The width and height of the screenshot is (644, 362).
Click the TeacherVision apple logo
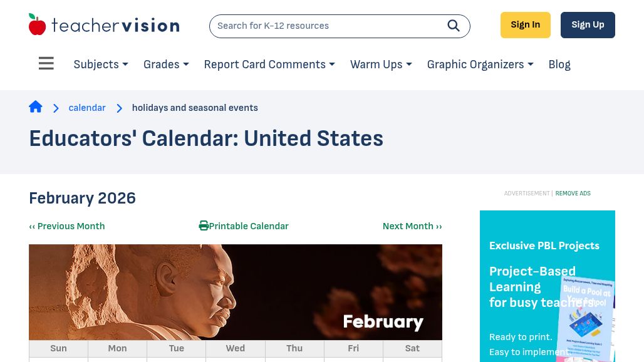click(38, 25)
